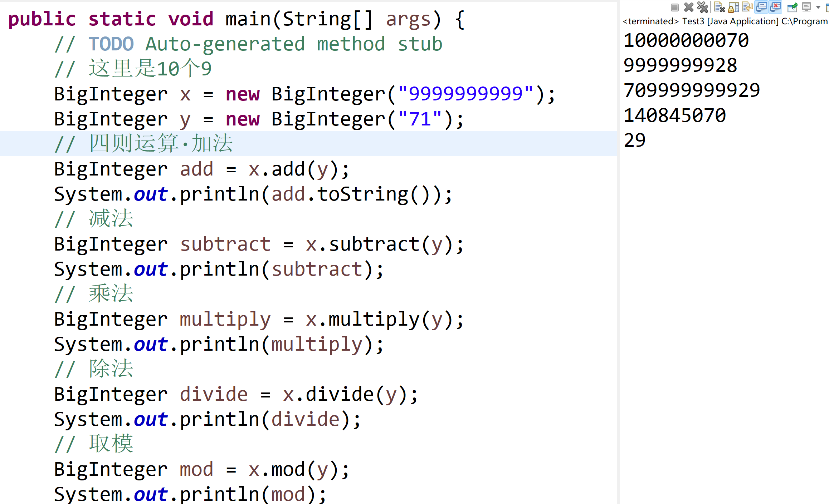Viewport: 829px width, 504px height.
Task: Disable show console when standard out changes
Action: pos(761,7)
